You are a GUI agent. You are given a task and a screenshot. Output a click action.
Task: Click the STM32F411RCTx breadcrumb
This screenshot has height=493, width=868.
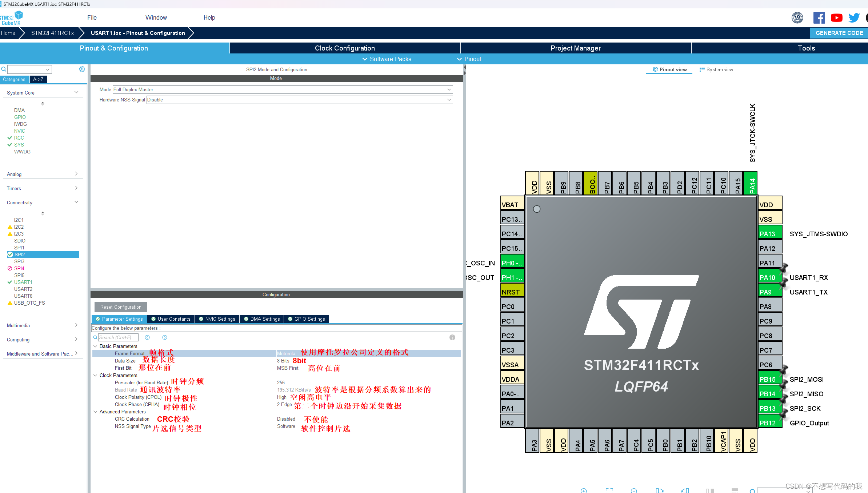coord(52,33)
